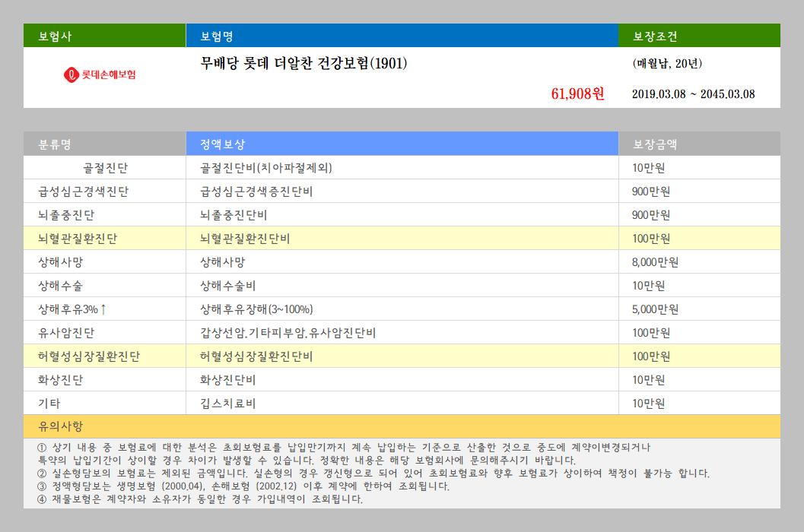Click the 급성심근경색증진단비 cell
The height and width of the screenshot is (532, 804).
click(x=402, y=192)
